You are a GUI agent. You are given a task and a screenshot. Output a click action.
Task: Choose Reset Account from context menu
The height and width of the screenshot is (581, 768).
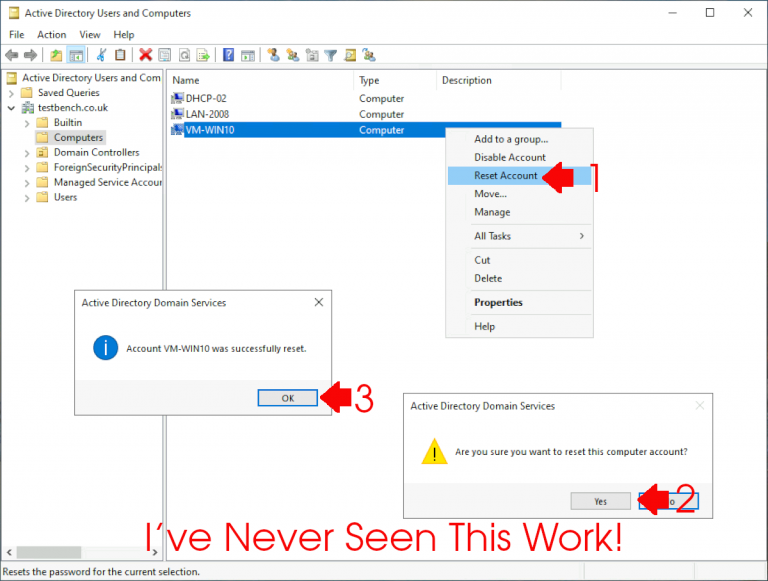[505, 176]
